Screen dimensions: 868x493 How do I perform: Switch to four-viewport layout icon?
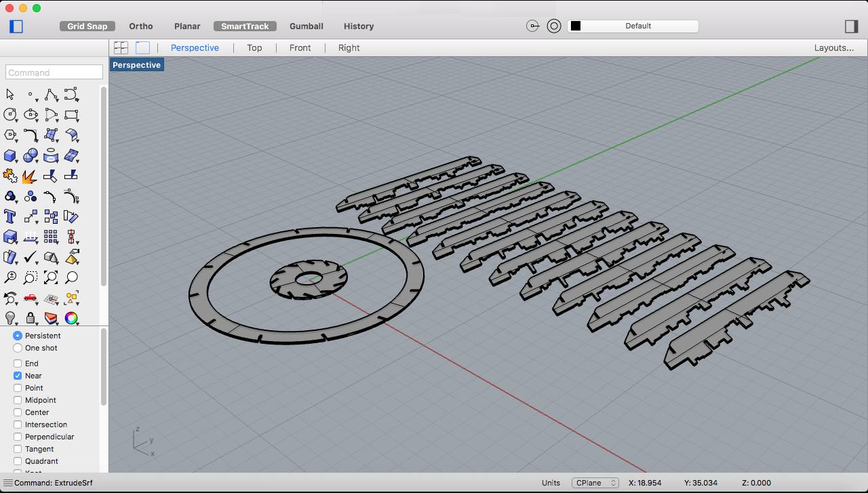(x=121, y=47)
